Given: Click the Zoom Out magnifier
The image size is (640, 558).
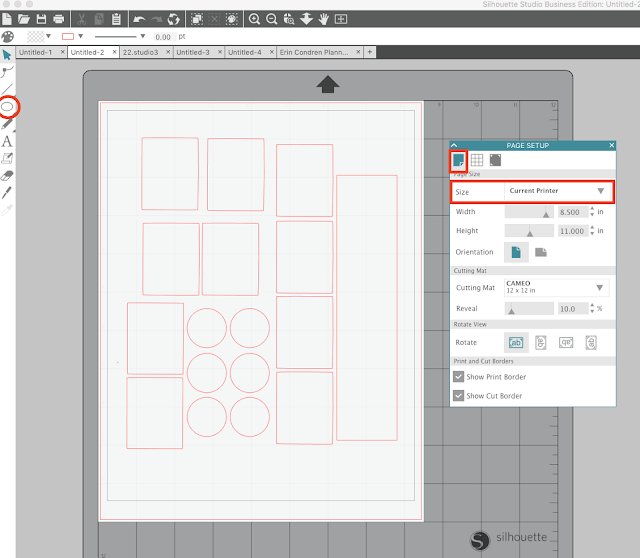Looking at the screenshot, I should pyautogui.click(x=271, y=19).
